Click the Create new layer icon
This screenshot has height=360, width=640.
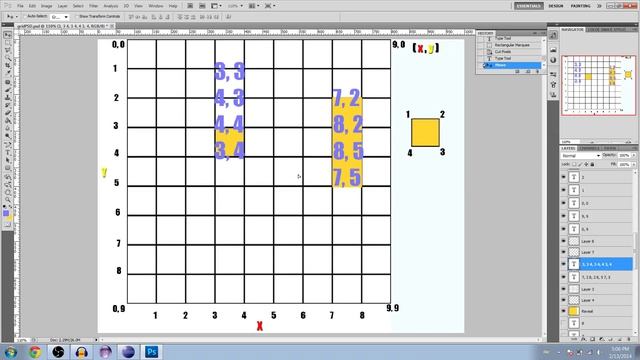(620, 339)
